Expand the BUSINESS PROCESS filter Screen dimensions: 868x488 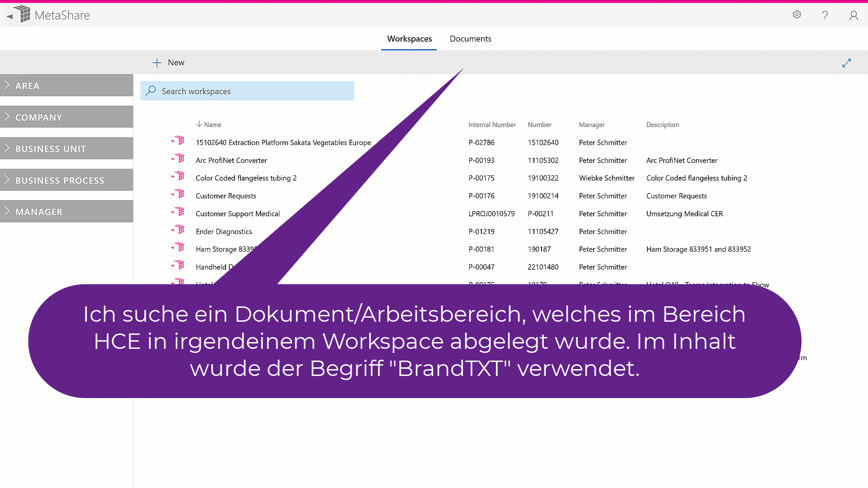(66, 180)
